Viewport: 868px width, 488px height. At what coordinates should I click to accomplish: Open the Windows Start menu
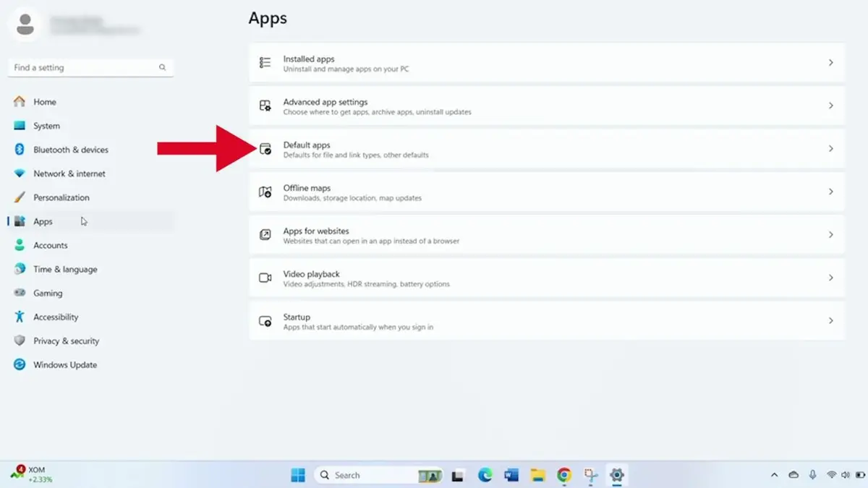[x=298, y=475]
